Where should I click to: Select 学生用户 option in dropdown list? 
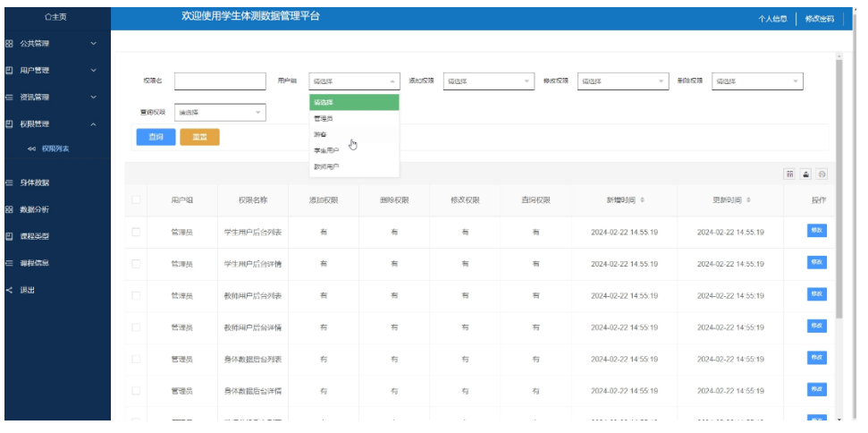tap(354, 150)
